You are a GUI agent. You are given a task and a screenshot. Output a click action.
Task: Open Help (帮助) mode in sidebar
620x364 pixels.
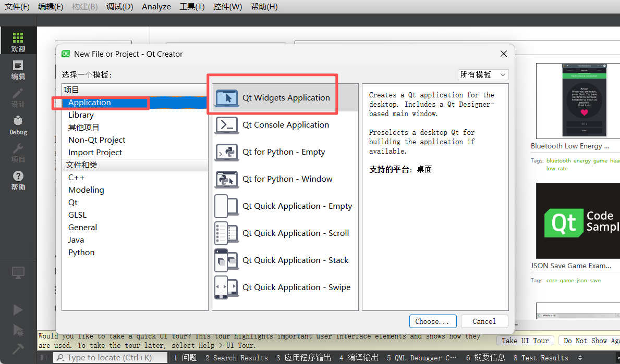[x=18, y=180]
